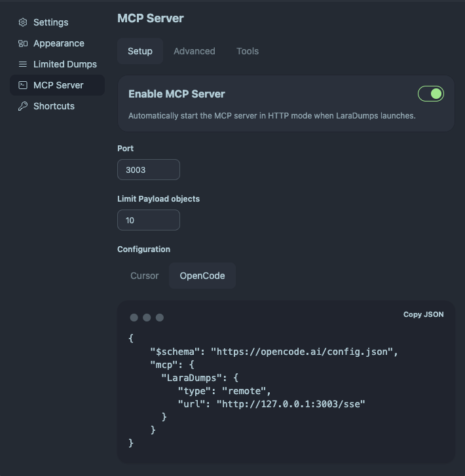The width and height of the screenshot is (465, 476).
Task: Click the Appearance layout icon in sidebar
Action: 23,43
